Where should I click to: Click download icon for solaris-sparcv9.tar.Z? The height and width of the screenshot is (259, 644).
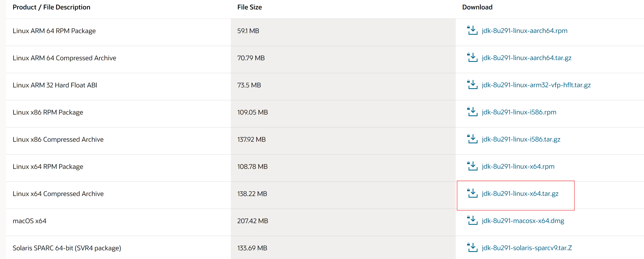[x=472, y=248]
